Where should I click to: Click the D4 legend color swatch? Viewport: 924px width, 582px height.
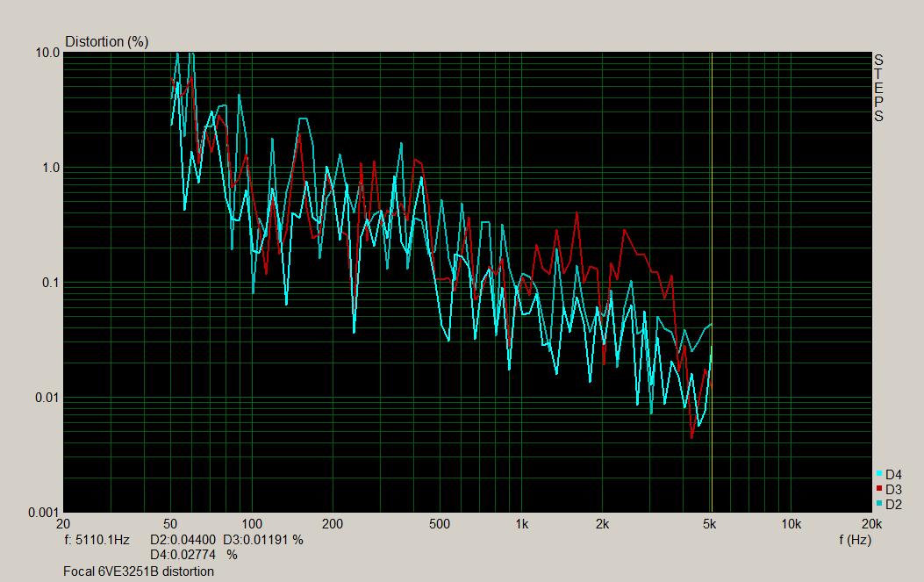[x=878, y=473]
